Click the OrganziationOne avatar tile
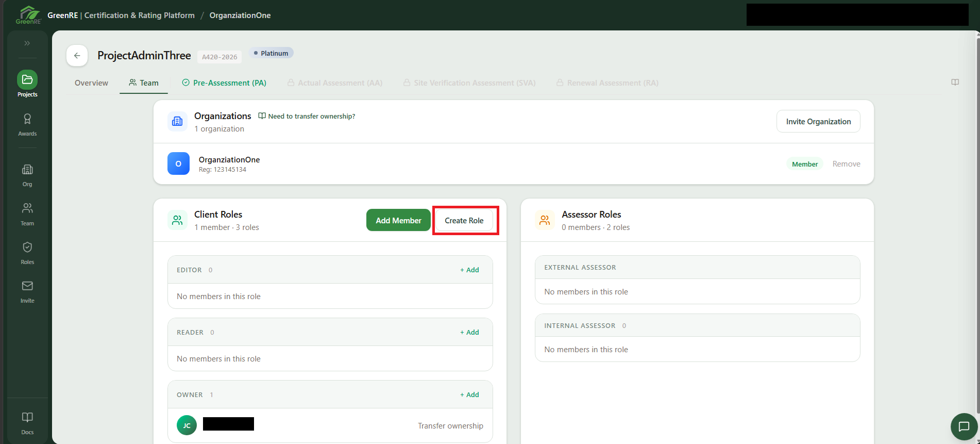980x444 pixels. (178, 163)
